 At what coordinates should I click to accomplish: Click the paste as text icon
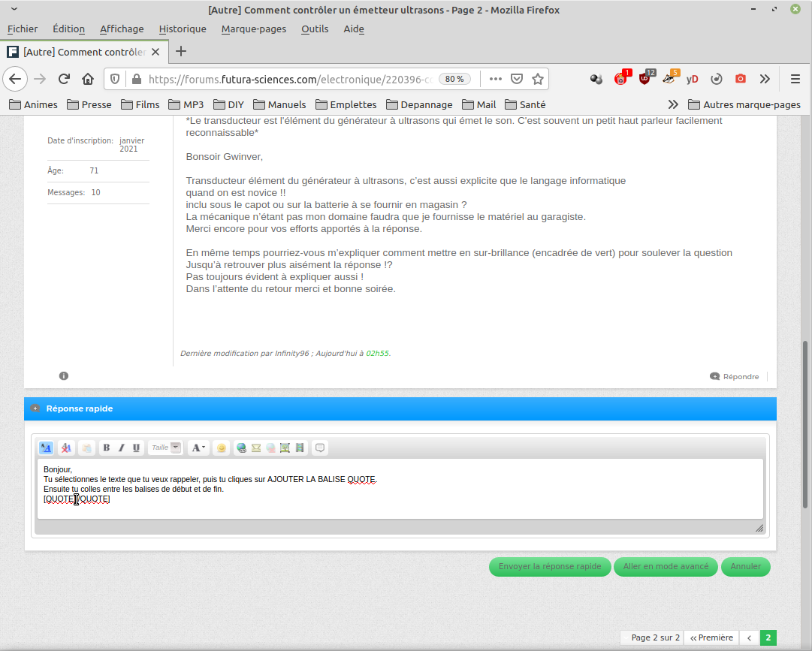pyautogui.click(x=86, y=448)
